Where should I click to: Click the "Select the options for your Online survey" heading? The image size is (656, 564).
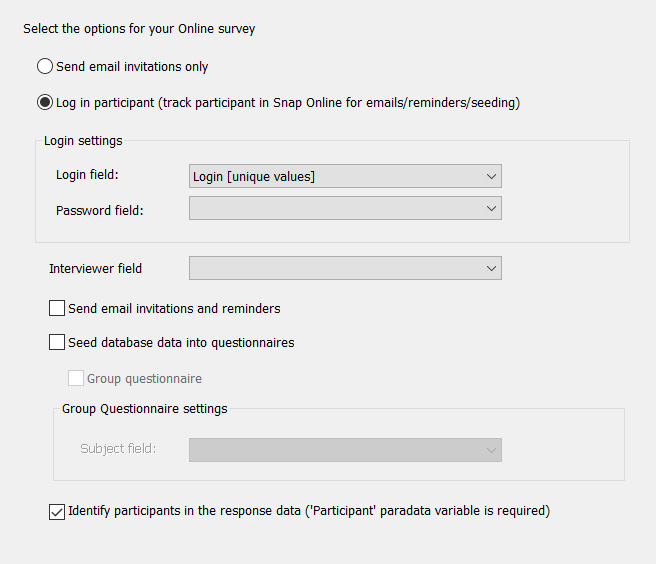click(139, 29)
